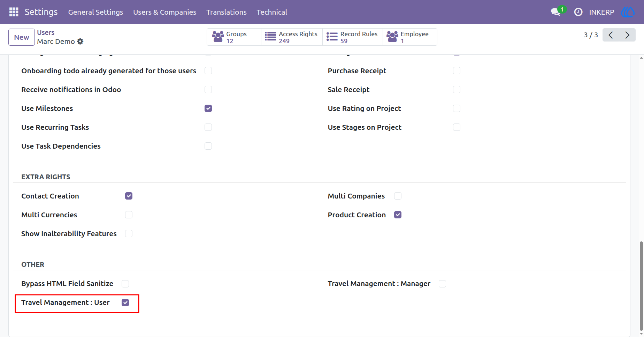Create a new user with New button
The image size is (644, 337).
(x=22, y=37)
